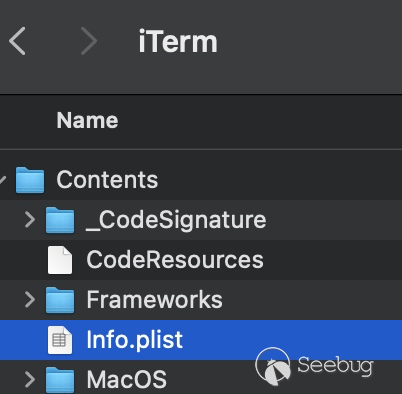The height and width of the screenshot is (394, 402).
Task: Select the CodeResources file name
Action: [x=175, y=260]
